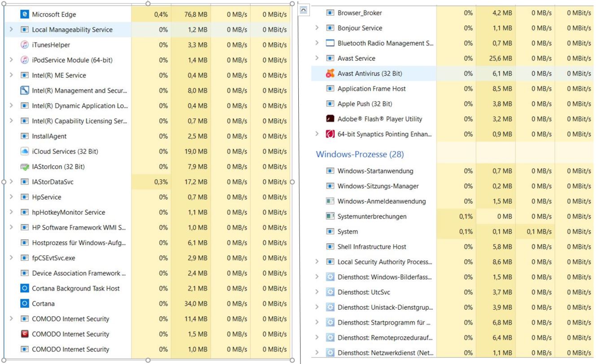The width and height of the screenshot is (597, 364).
Task: Select the Apple Push (32 Bit) name
Action: [x=365, y=104]
